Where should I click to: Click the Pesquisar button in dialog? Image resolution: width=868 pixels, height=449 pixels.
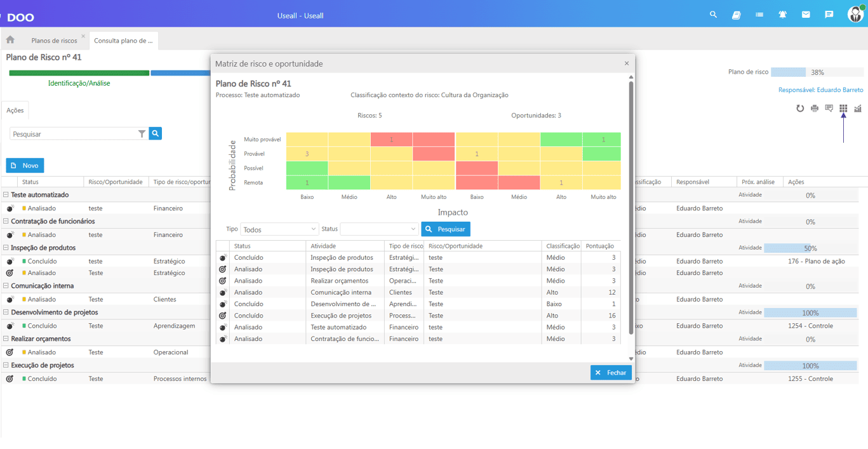[446, 229]
